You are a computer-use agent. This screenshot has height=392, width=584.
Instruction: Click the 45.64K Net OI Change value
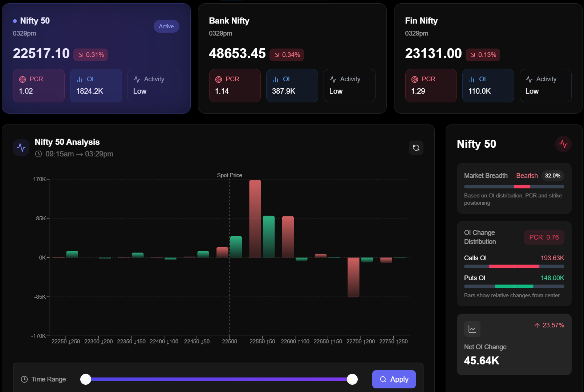coord(482,361)
